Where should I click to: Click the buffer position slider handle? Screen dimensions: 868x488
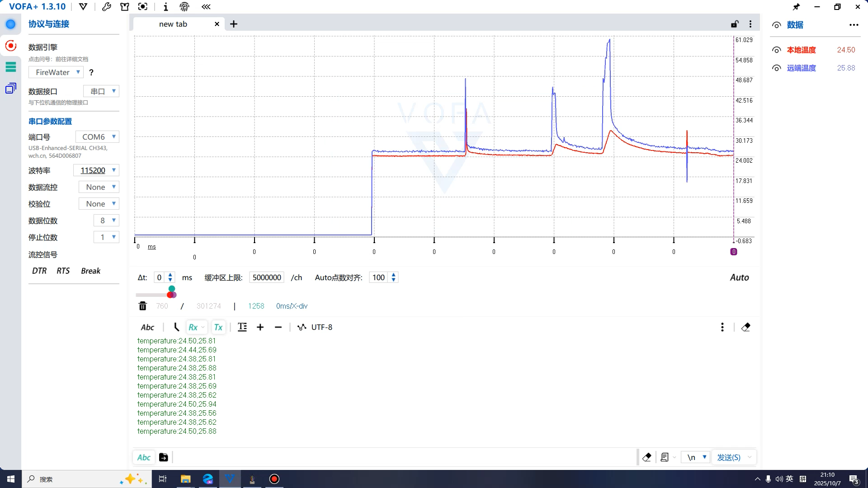point(171,295)
